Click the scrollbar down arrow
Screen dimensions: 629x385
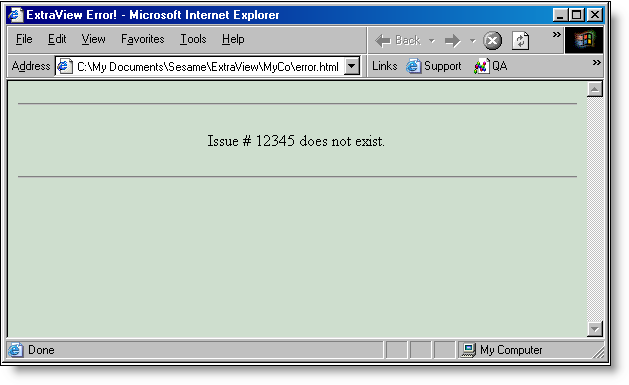tap(595, 329)
